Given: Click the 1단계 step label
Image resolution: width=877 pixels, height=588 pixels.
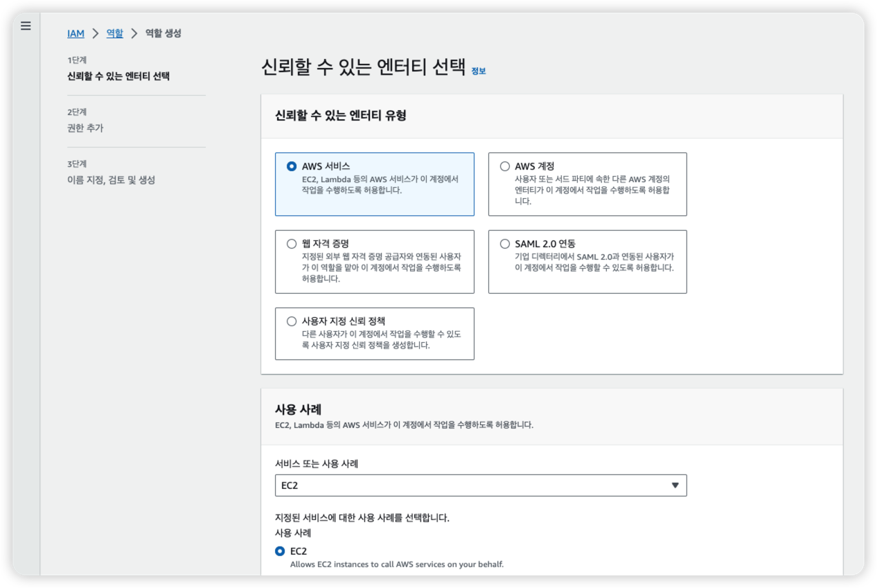Looking at the screenshot, I should [77, 60].
